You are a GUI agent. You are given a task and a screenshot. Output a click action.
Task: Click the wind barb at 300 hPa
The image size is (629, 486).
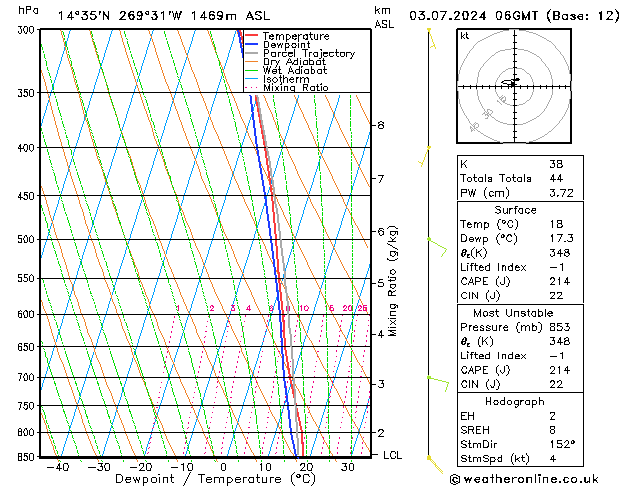(x=432, y=38)
